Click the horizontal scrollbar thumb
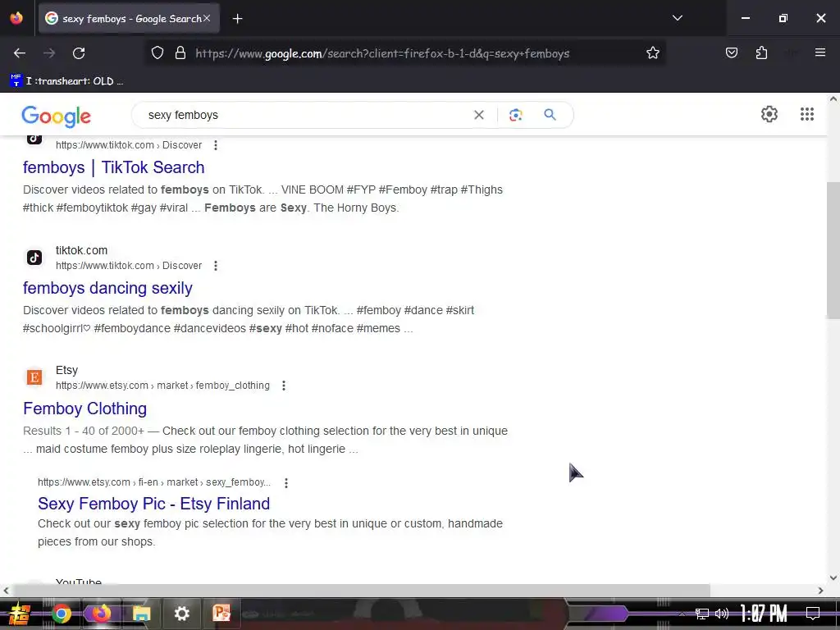Image resolution: width=840 pixels, height=630 pixels. point(362,591)
